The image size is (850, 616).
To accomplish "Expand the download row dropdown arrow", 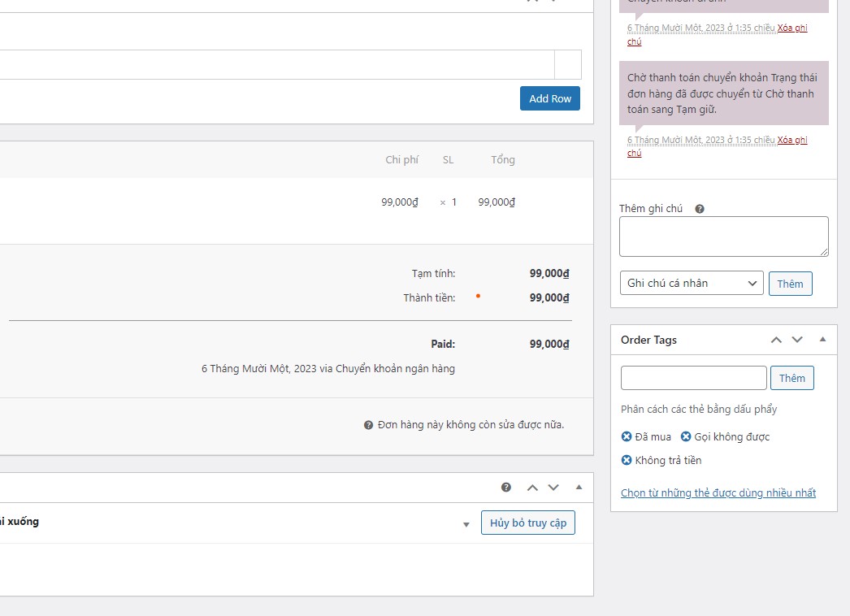I will point(466,524).
